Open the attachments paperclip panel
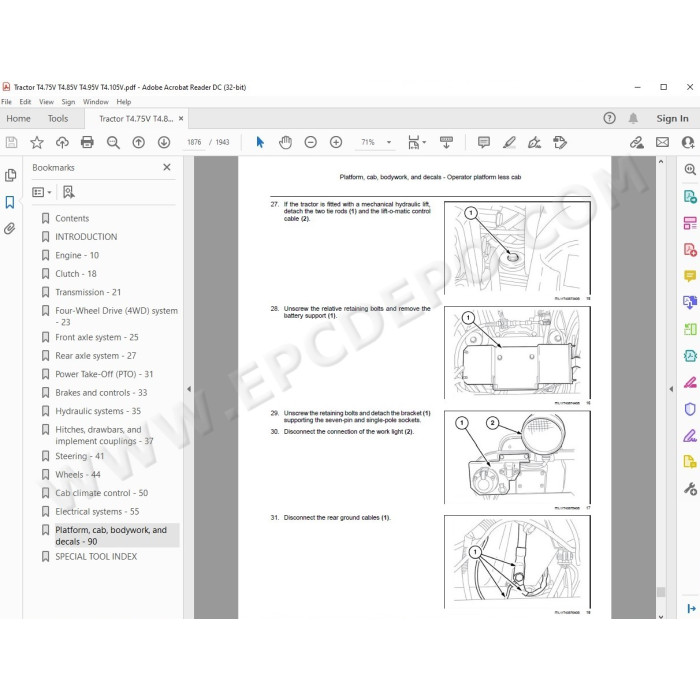The image size is (700, 700). coord(10,229)
